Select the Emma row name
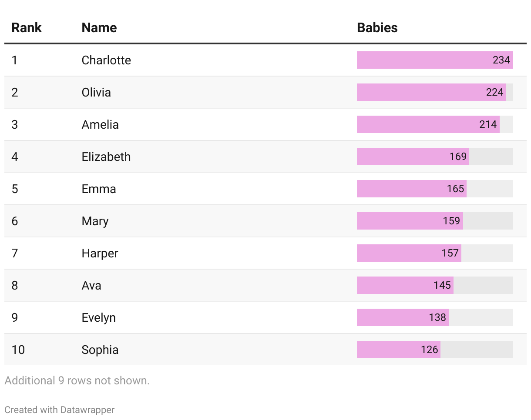This screenshot has width=531, height=420. (x=99, y=189)
